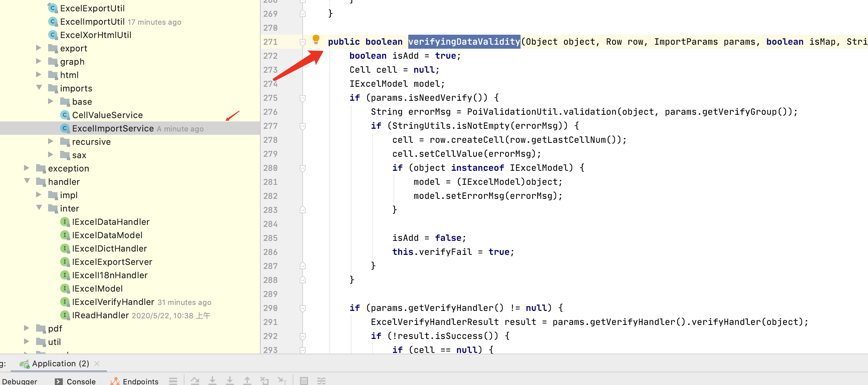
Task: Collapse the imports folder
Action: point(39,88)
